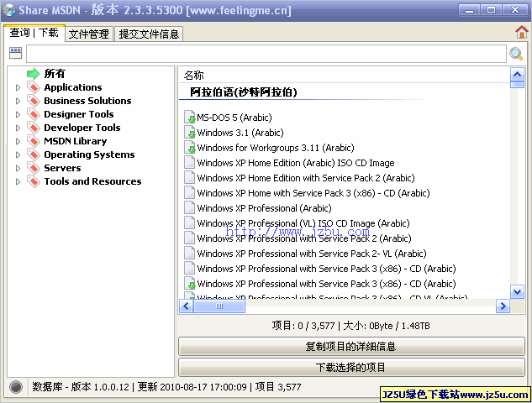Click the tag icon beside MSDN Library
The image size is (532, 403).
click(x=34, y=141)
